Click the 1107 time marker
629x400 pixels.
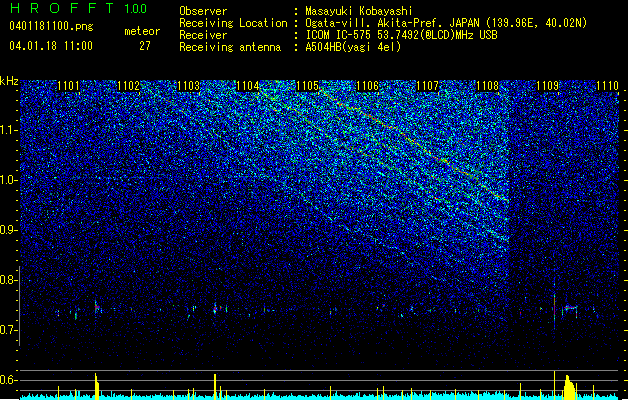pyautogui.click(x=428, y=86)
